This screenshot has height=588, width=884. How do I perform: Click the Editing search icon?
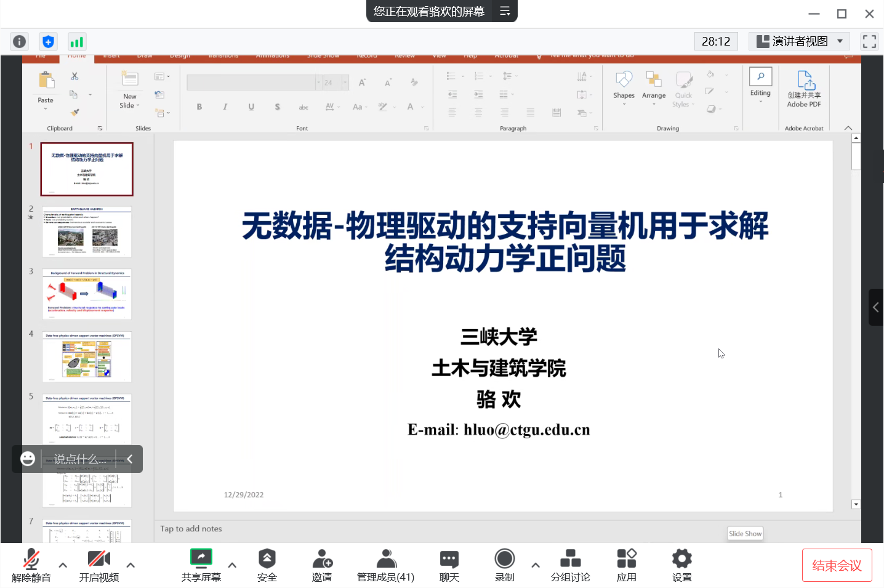point(760,76)
